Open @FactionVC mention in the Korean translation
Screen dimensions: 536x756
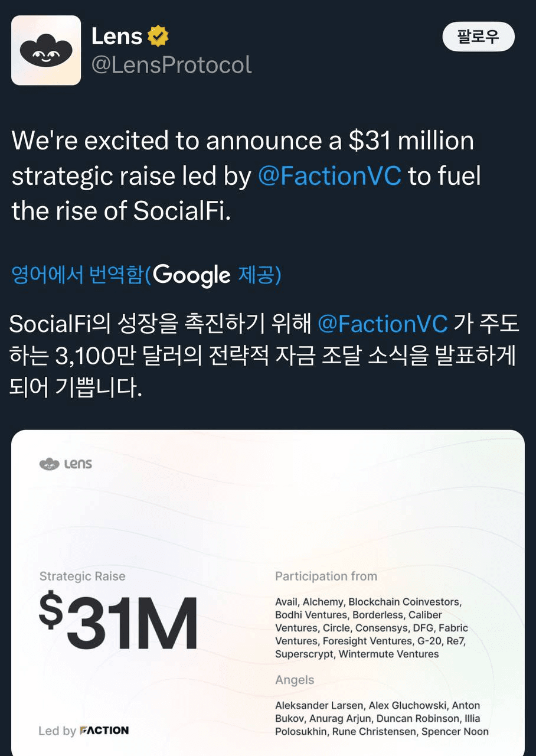(x=383, y=324)
